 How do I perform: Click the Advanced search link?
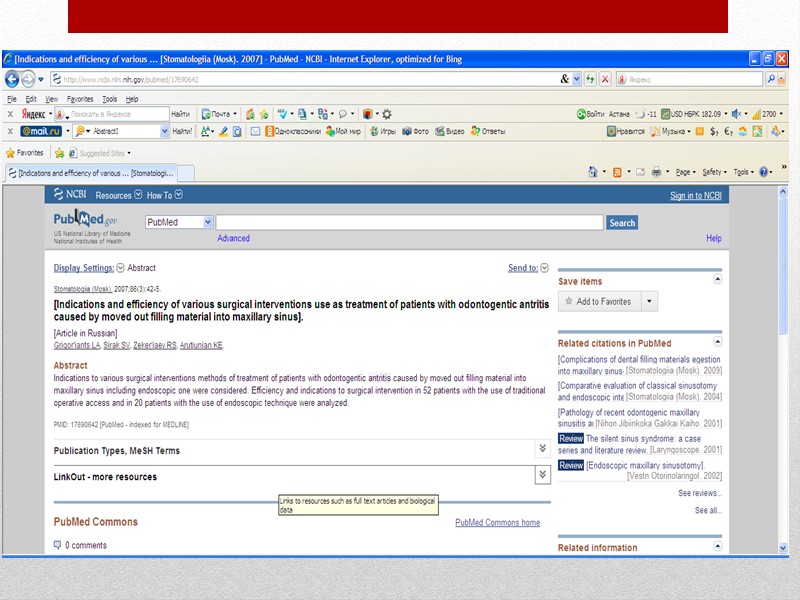tap(233, 238)
